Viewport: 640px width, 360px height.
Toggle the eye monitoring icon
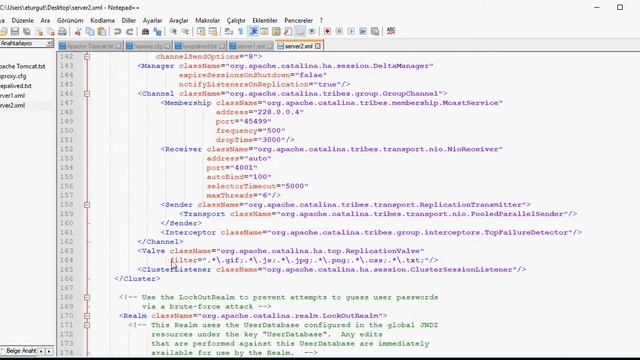(312, 31)
